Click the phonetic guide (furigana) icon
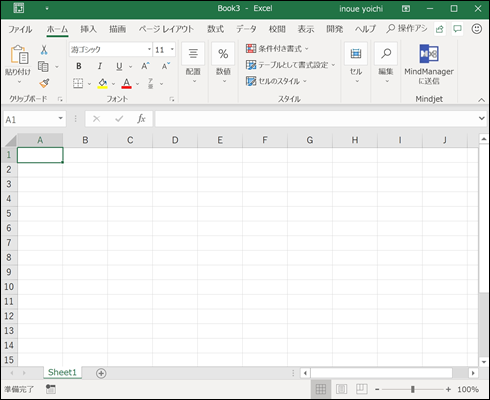This screenshot has width=490, height=400. (151, 83)
